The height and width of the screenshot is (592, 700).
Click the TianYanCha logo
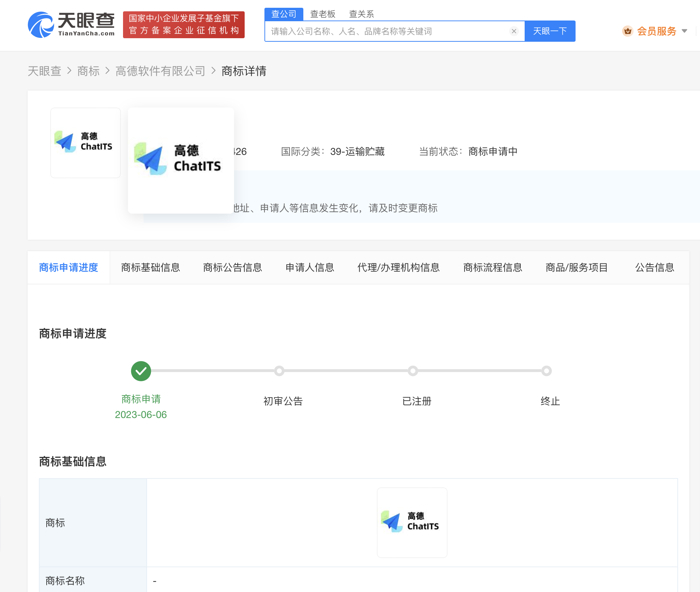click(x=71, y=24)
